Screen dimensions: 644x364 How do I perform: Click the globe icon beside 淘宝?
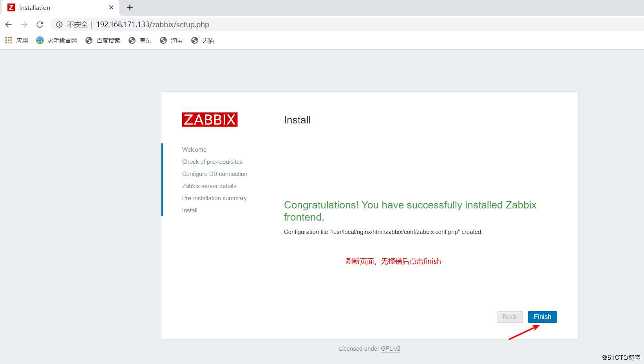pos(163,40)
